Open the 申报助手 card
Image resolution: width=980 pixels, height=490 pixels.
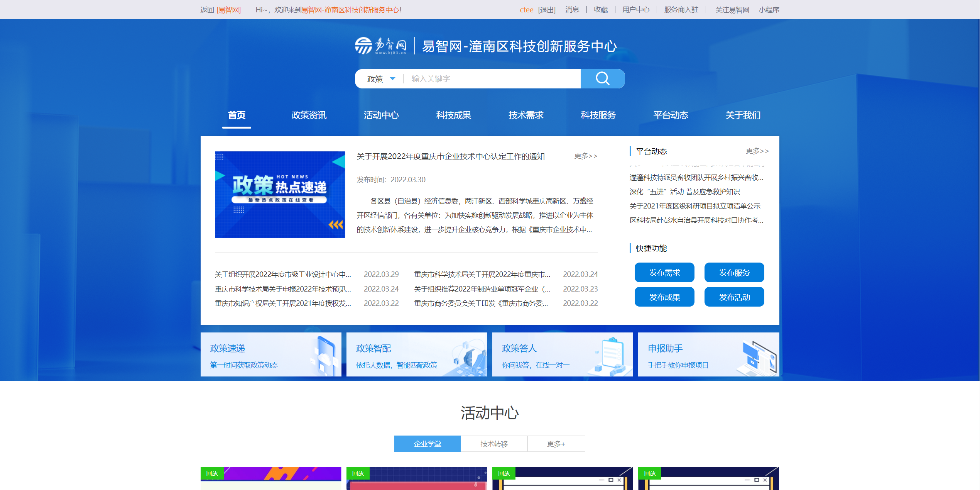click(x=708, y=354)
